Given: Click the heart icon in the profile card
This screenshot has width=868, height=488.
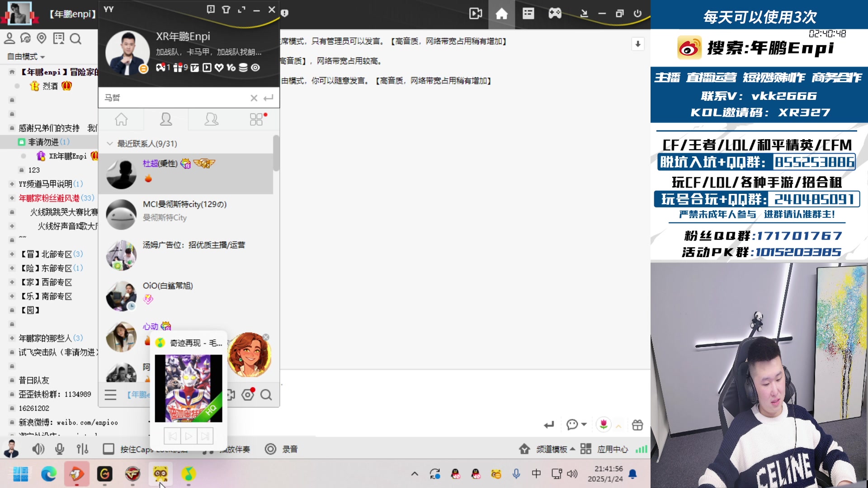Looking at the screenshot, I should point(219,67).
